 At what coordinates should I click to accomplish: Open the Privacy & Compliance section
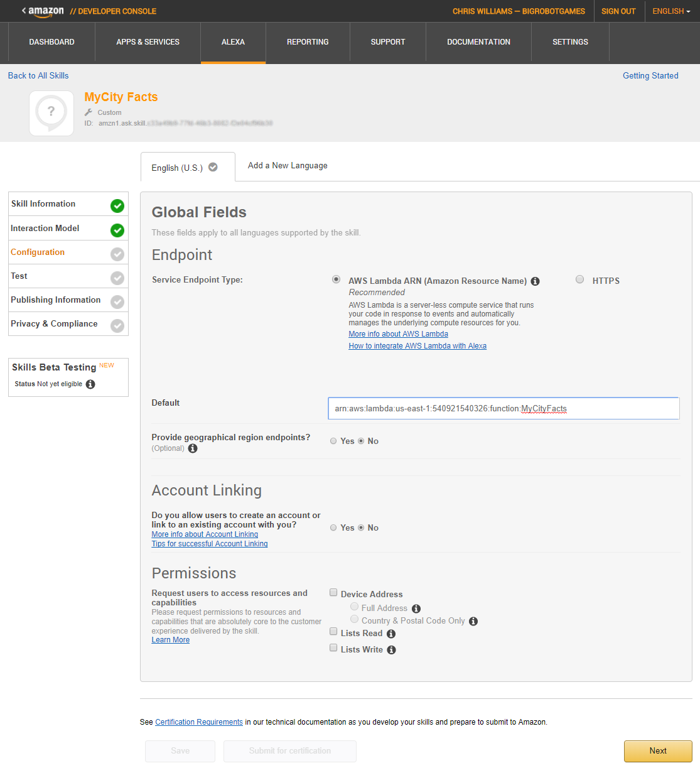pos(68,324)
